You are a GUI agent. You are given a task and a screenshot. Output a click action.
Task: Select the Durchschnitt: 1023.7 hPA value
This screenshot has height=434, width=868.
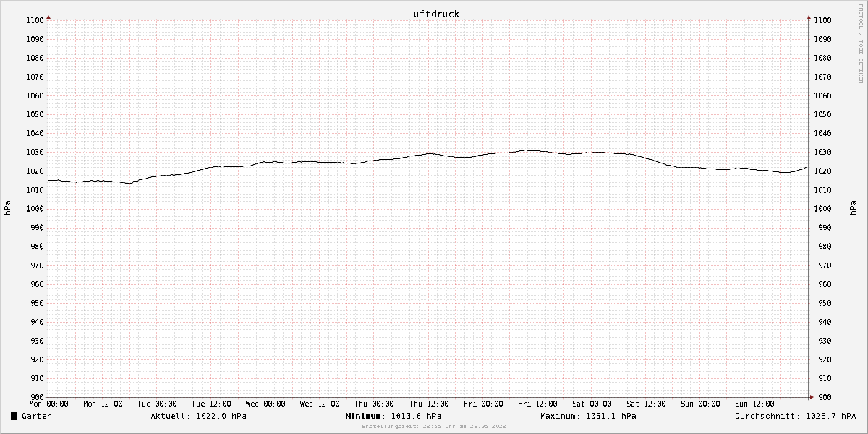pos(796,416)
